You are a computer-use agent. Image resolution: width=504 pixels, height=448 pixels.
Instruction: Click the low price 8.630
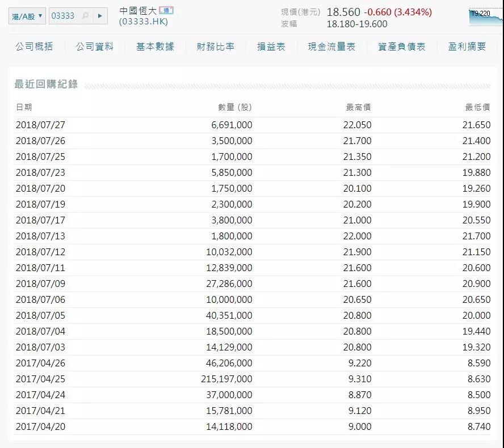tap(479, 379)
